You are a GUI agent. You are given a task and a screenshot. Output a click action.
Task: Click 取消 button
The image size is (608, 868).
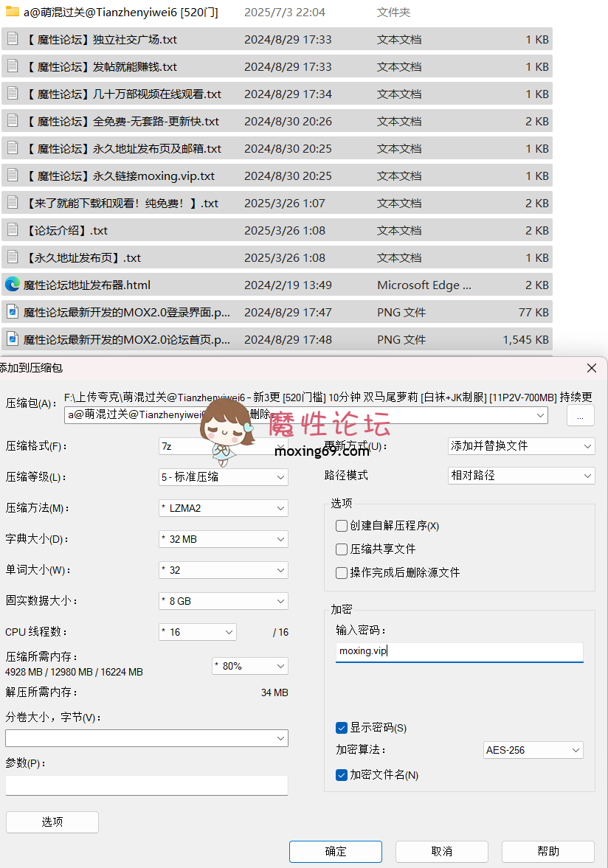click(442, 851)
